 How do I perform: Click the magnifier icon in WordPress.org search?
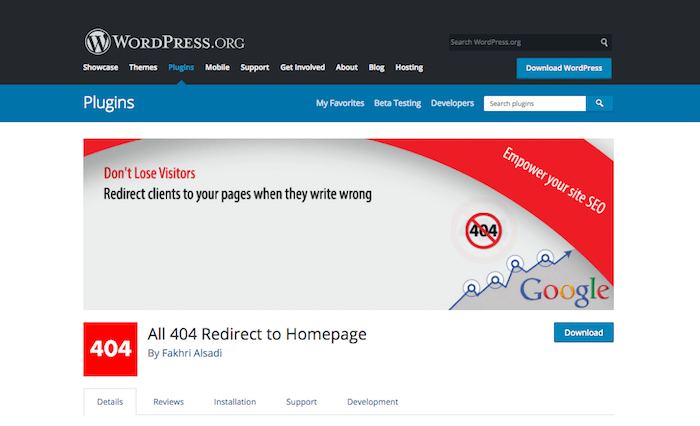(604, 43)
